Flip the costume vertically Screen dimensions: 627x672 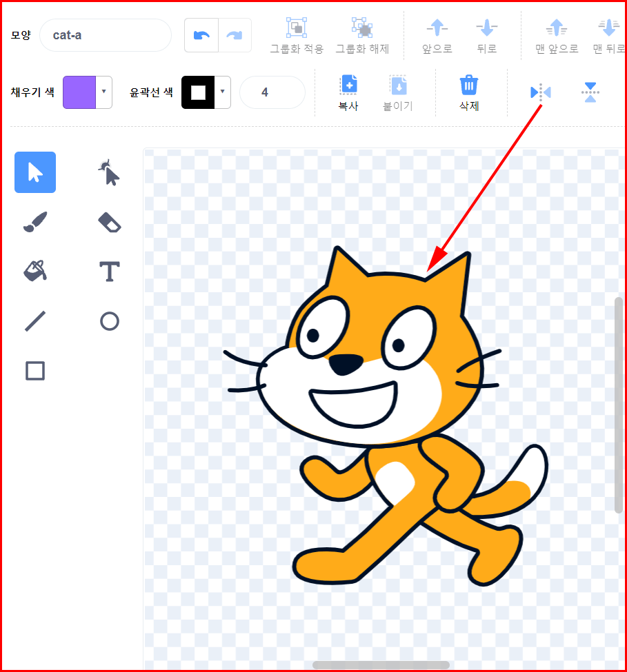click(590, 92)
